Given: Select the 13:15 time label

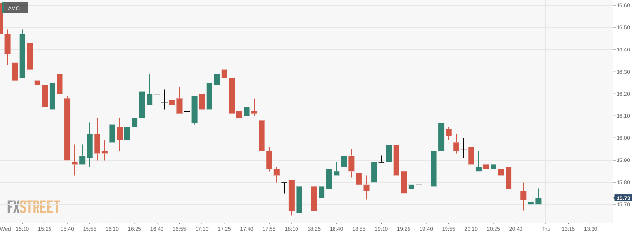Looking at the screenshot, I should tap(568, 229).
